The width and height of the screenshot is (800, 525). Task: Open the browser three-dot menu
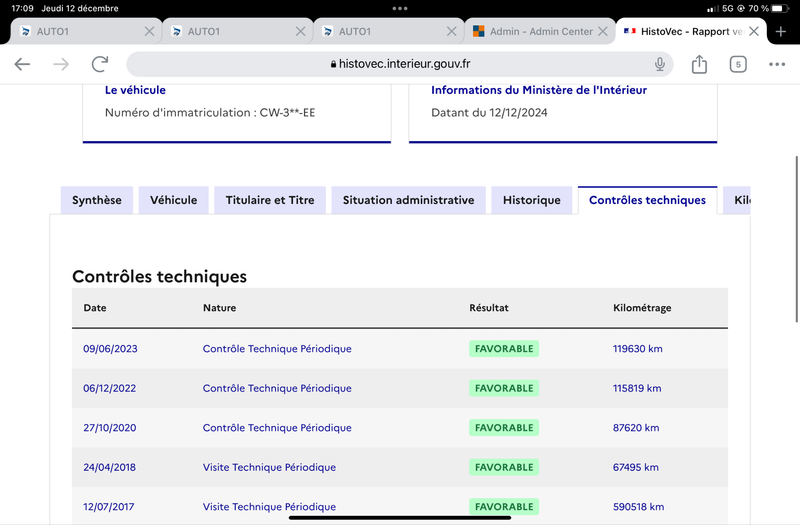click(x=777, y=64)
